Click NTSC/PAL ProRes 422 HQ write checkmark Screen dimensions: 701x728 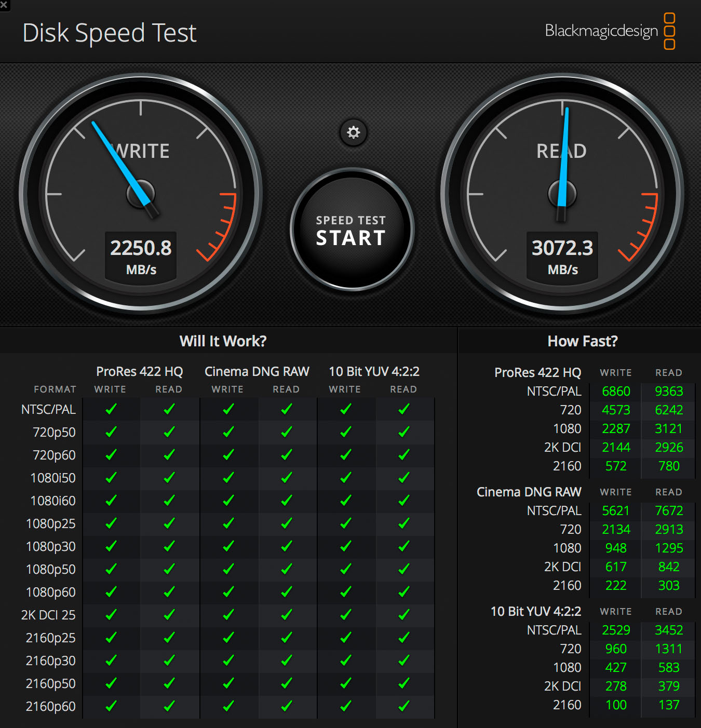pos(111,409)
